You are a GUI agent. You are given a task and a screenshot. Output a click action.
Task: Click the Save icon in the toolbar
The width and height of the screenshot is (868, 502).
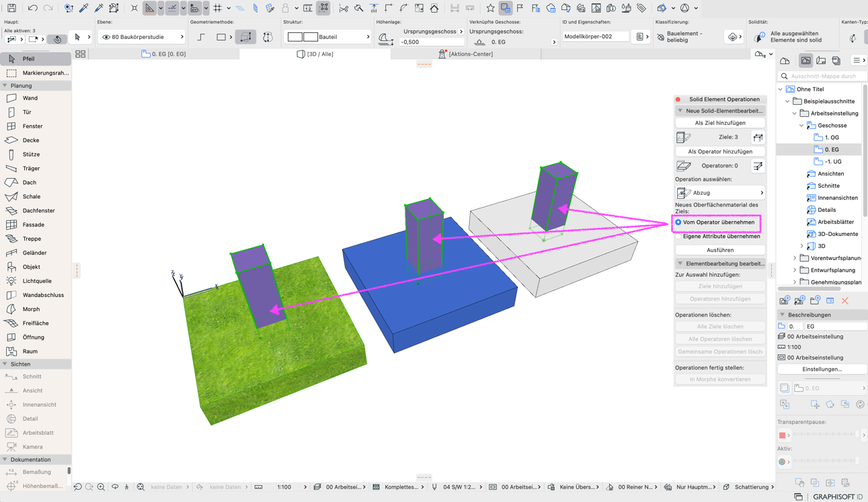11,8
